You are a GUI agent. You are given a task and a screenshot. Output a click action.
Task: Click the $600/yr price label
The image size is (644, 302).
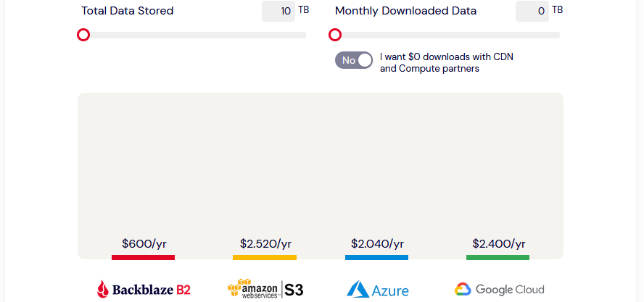pyautogui.click(x=144, y=244)
